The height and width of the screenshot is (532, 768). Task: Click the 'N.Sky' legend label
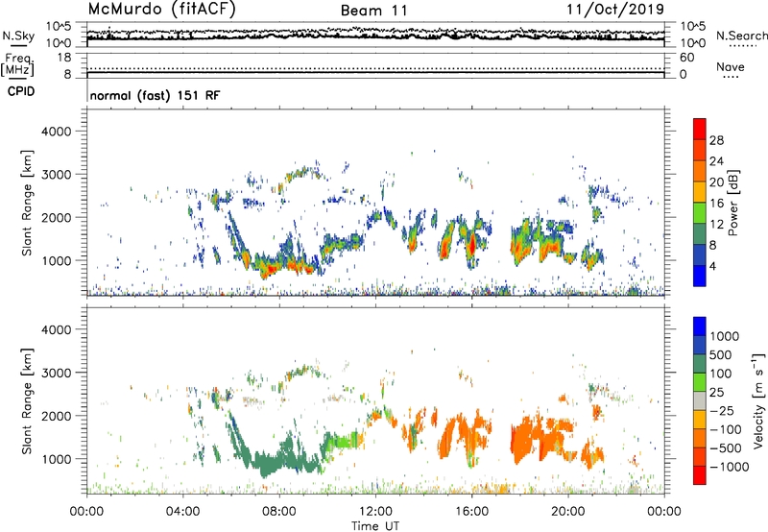click(18, 36)
